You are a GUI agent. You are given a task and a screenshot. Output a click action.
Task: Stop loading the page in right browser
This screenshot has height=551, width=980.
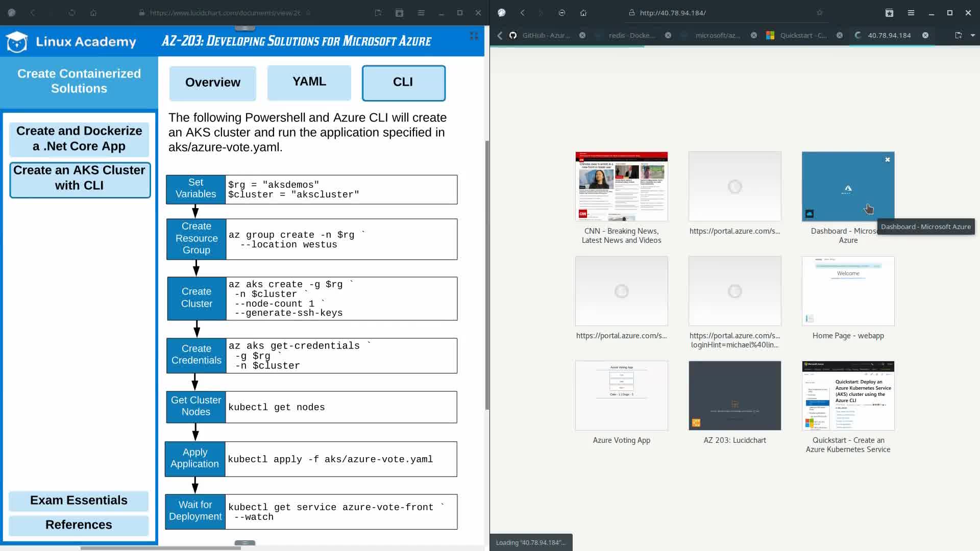(561, 13)
